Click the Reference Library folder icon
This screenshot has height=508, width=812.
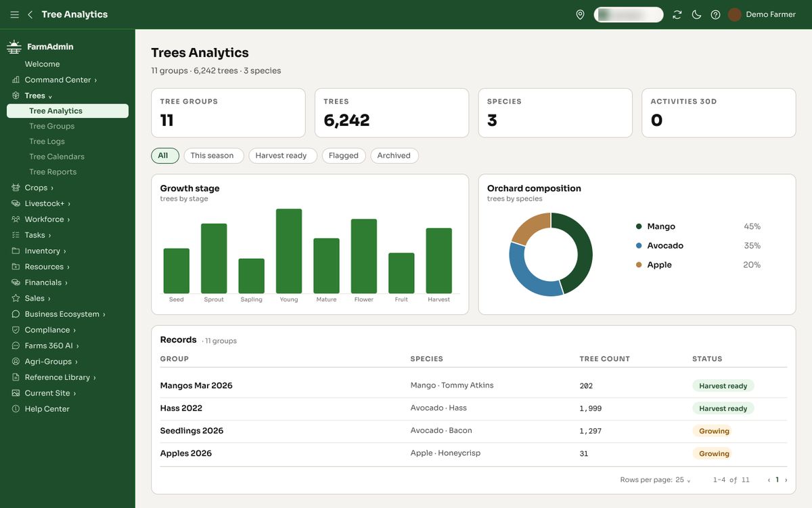[x=16, y=377]
